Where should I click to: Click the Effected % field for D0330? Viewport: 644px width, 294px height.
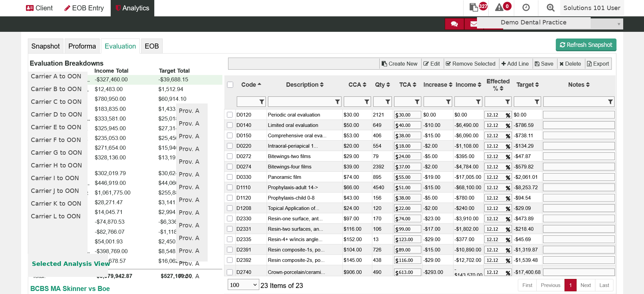(498, 177)
